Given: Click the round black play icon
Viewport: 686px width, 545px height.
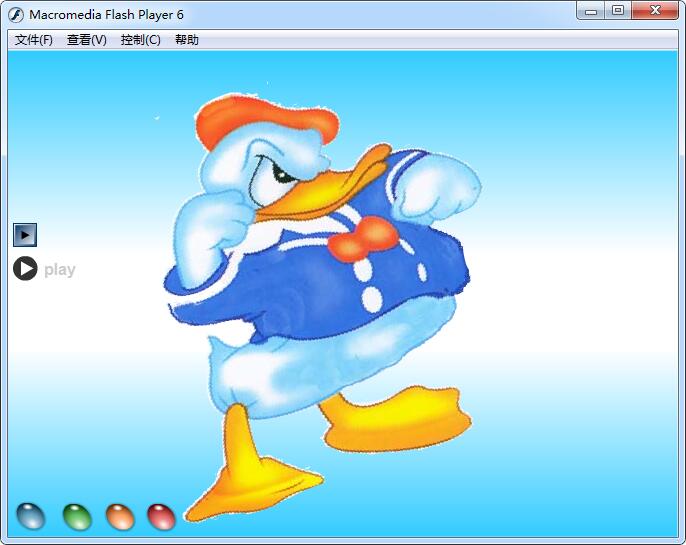Looking at the screenshot, I should [25, 268].
